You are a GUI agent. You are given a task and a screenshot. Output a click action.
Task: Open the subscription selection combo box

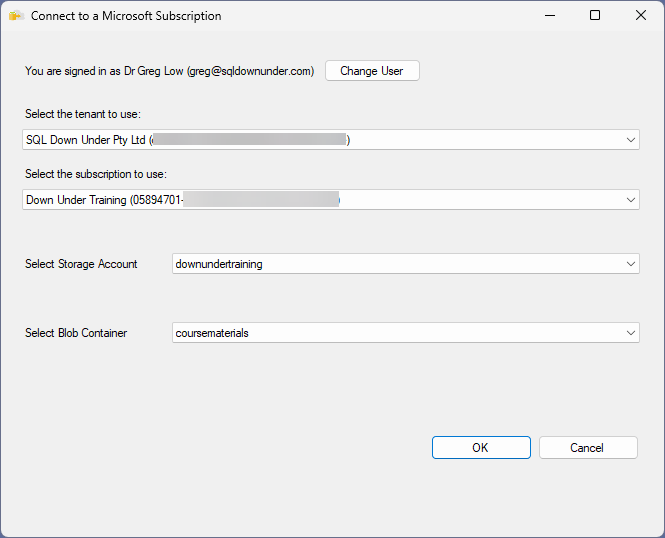[331, 200]
